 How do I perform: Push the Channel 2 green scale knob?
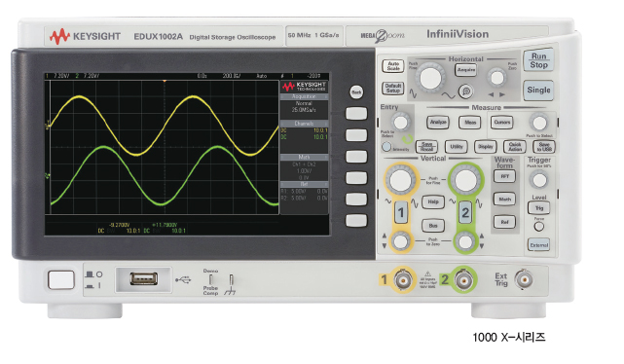(x=464, y=180)
